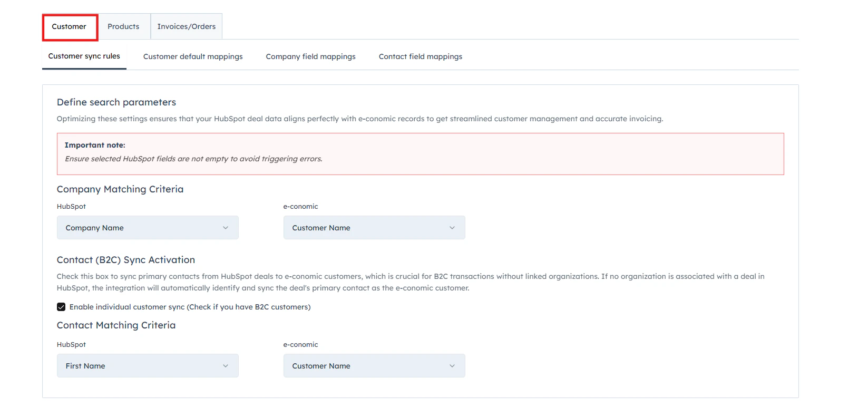Expand HubSpot Company Name dropdown

pos(148,228)
